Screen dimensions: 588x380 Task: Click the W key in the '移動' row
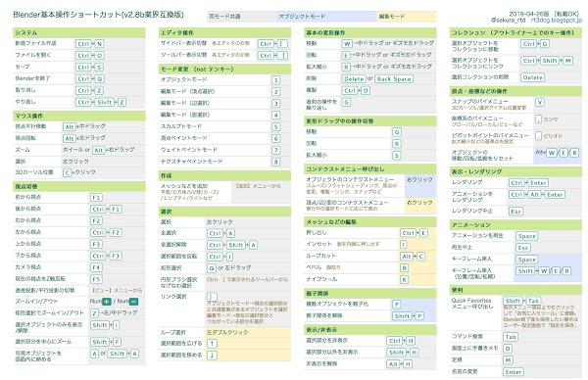(x=347, y=44)
